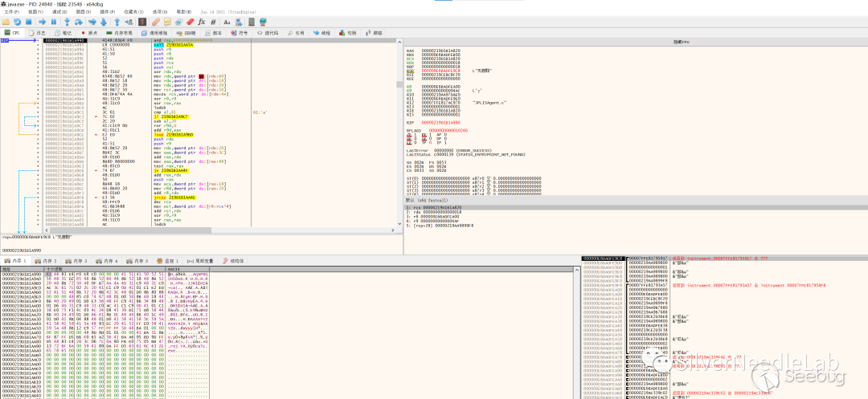868x399 pixels.
Task: Click the Step into icon
Action: coord(68,22)
